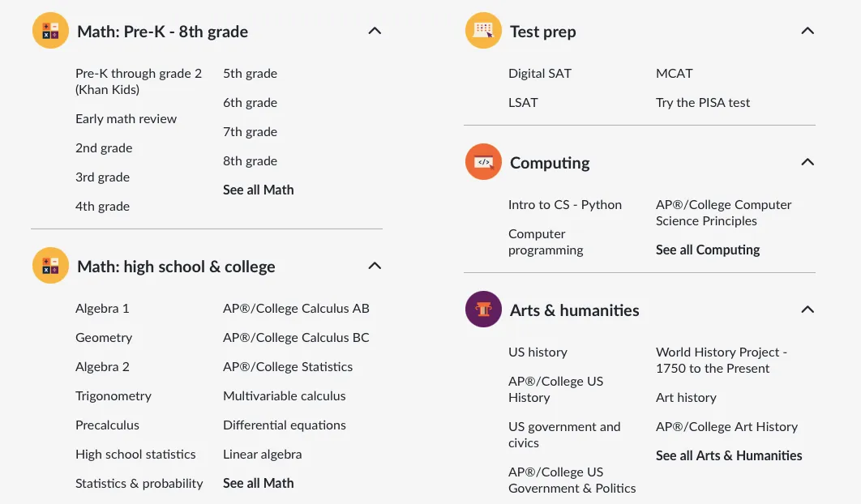Collapse the Test prep section

coord(807,31)
